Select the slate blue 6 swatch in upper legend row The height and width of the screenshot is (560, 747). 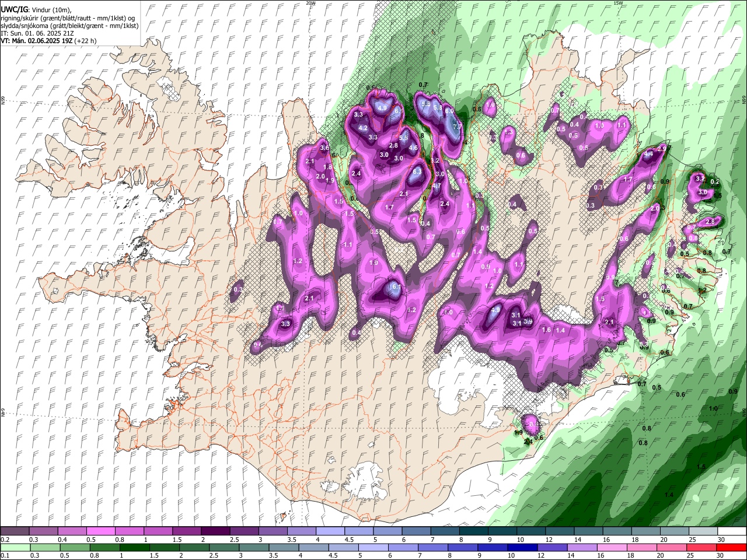point(417,531)
